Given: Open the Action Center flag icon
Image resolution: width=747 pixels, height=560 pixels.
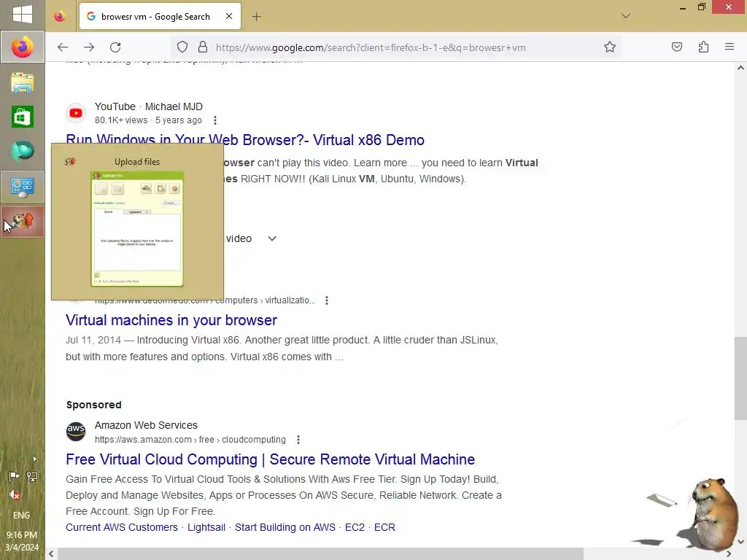Looking at the screenshot, I should click(x=14, y=476).
